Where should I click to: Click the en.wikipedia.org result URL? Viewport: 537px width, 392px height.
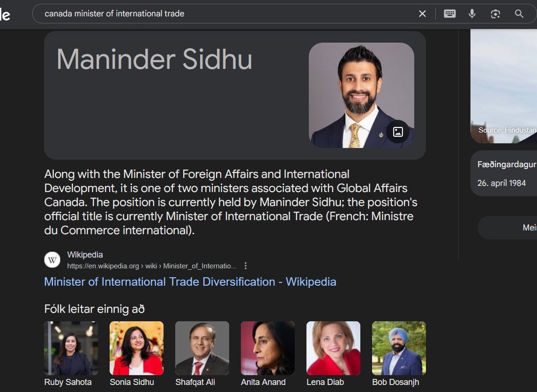[152, 266]
